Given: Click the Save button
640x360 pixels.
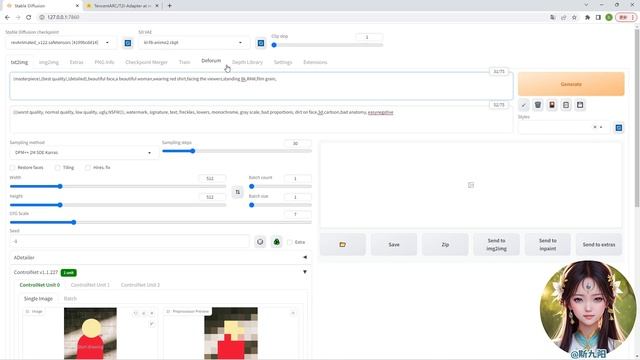Looking at the screenshot, I should coord(394,244).
